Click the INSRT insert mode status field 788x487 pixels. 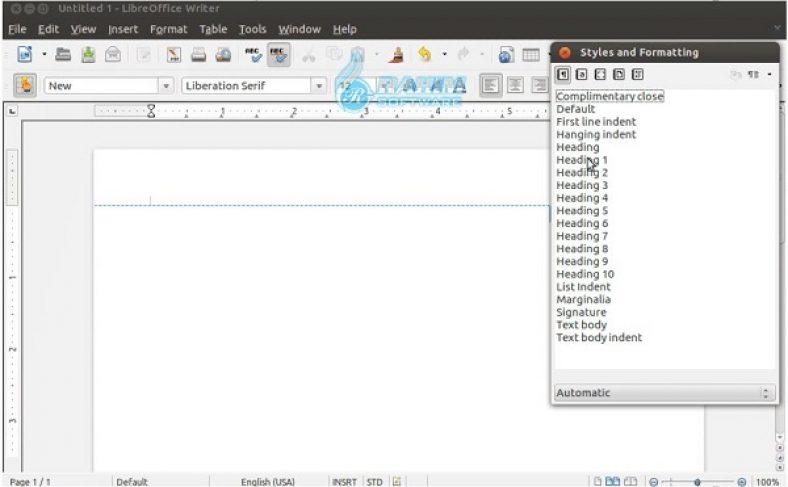(344, 481)
